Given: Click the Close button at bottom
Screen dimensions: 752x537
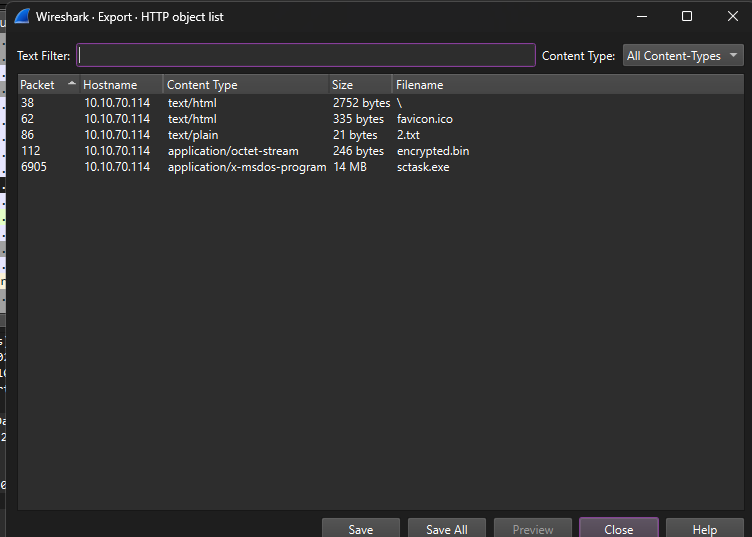Looking at the screenshot, I should click(x=619, y=529).
